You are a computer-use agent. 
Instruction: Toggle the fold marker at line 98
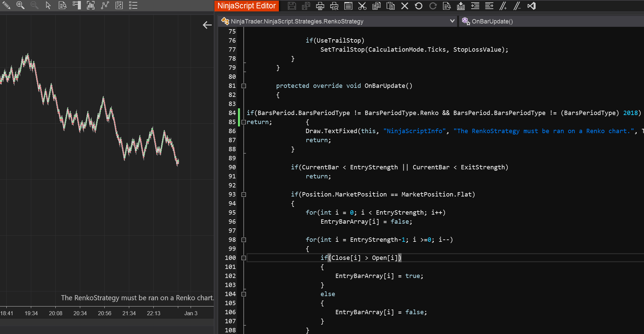tap(244, 240)
